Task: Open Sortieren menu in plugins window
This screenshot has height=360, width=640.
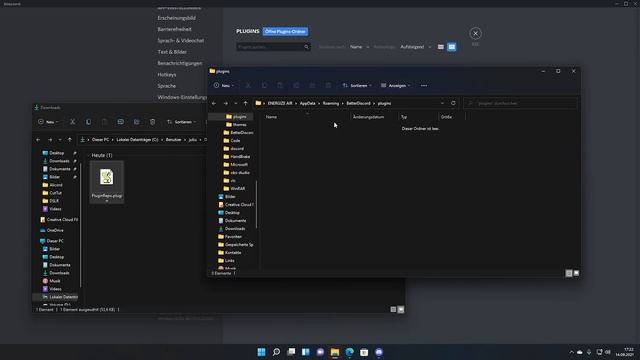Action: [x=357, y=86]
